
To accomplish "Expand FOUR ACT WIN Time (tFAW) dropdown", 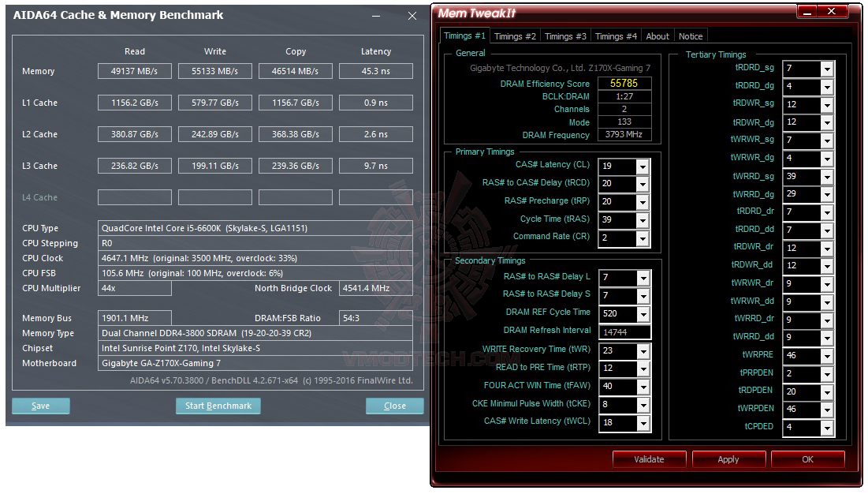I will [x=643, y=387].
